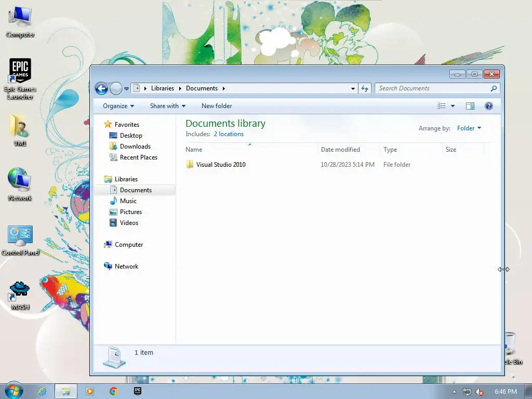Expand the arrow between Libraries and Documents
Screen dimensions: 532x399
(x=180, y=88)
